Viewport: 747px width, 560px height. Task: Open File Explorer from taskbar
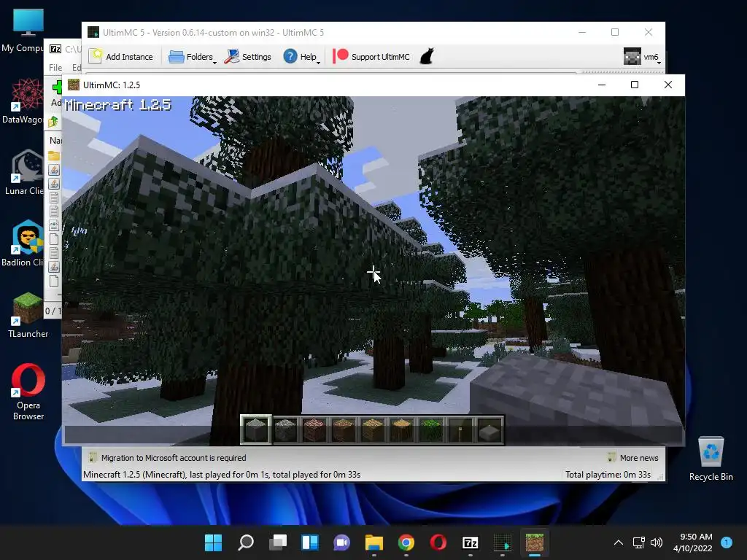(x=374, y=542)
